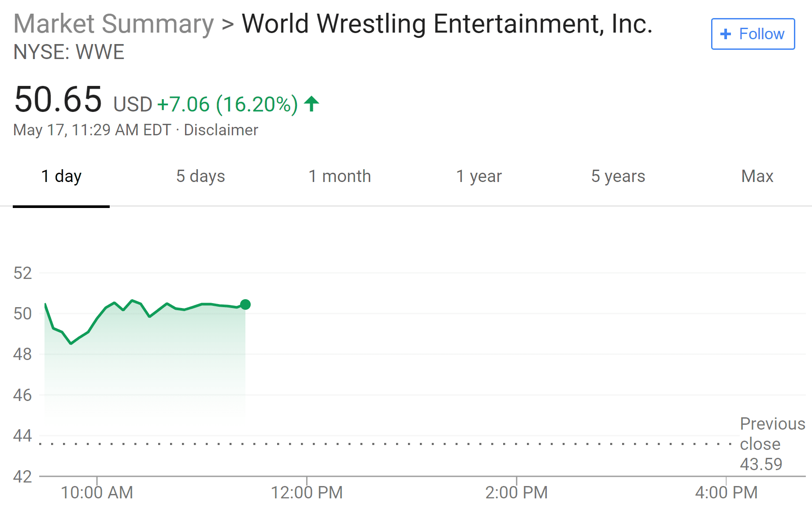The height and width of the screenshot is (516, 812).
Task: Open the Disclaimer link
Action: click(x=221, y=130)
